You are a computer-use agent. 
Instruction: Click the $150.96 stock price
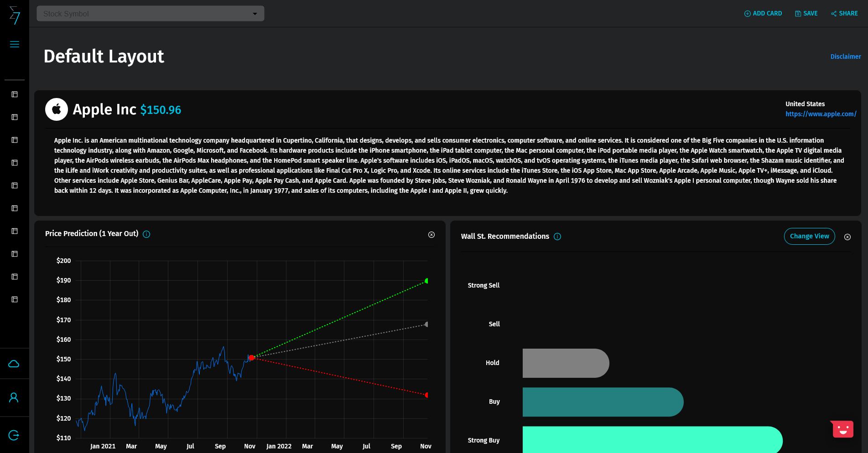[x=161, y=110]
